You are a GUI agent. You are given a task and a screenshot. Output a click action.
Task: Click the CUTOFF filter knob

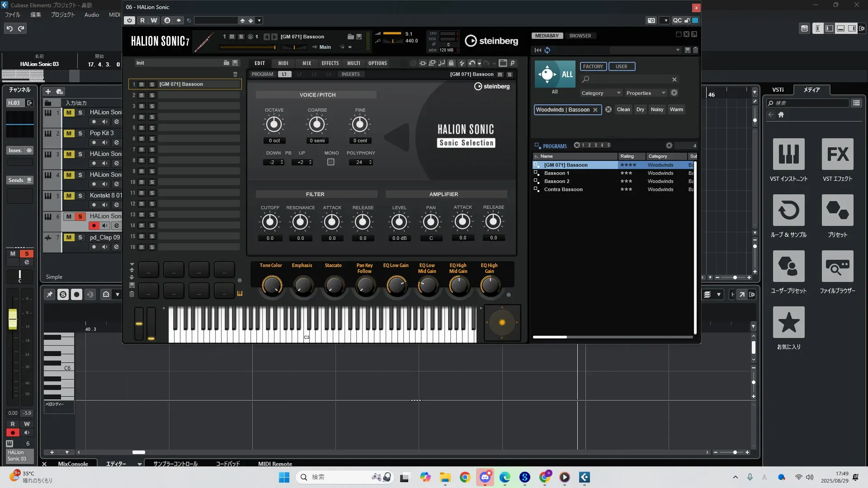pos(270,222)
